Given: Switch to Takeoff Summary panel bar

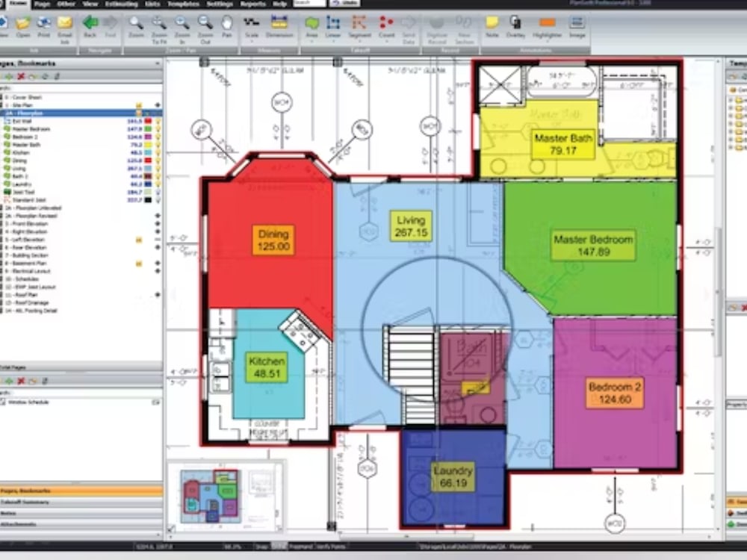Looking at the screenshot, I should point(81,503).
